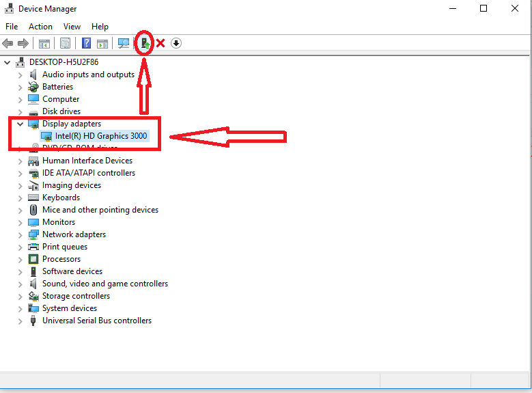Collapse the Display adapters chevron
Screen dimensions: 532x393
click(x=20, y=124)
